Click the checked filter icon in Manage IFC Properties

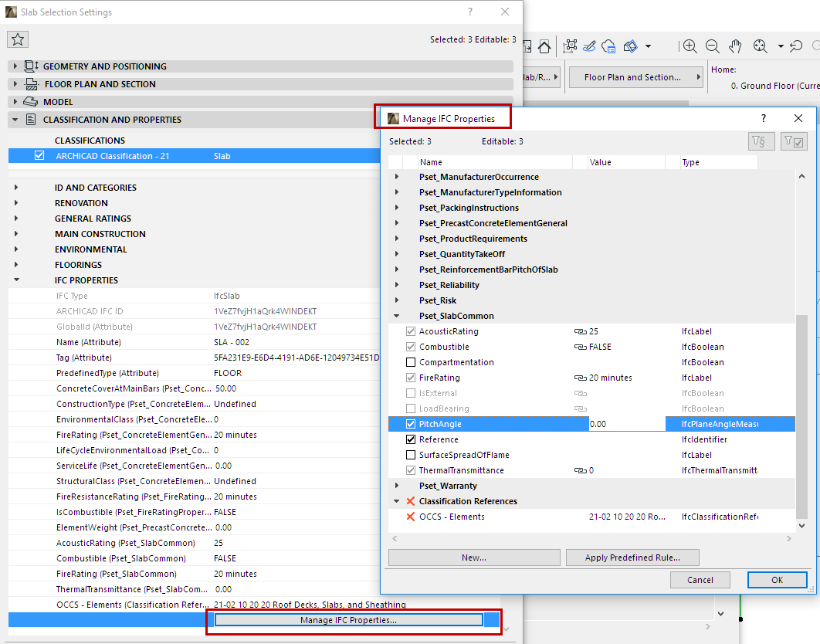(794, 141)
